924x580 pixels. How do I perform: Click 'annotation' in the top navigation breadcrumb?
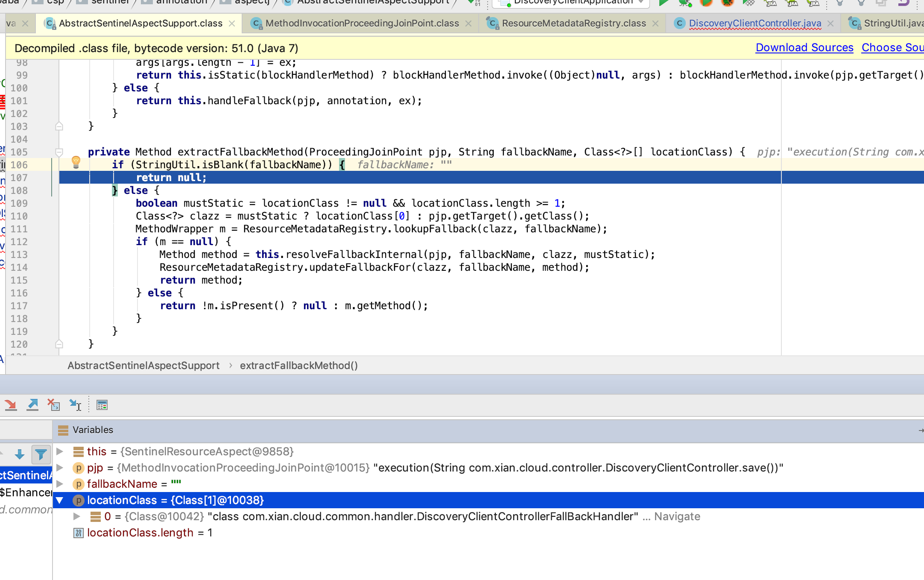coord(182,2)
